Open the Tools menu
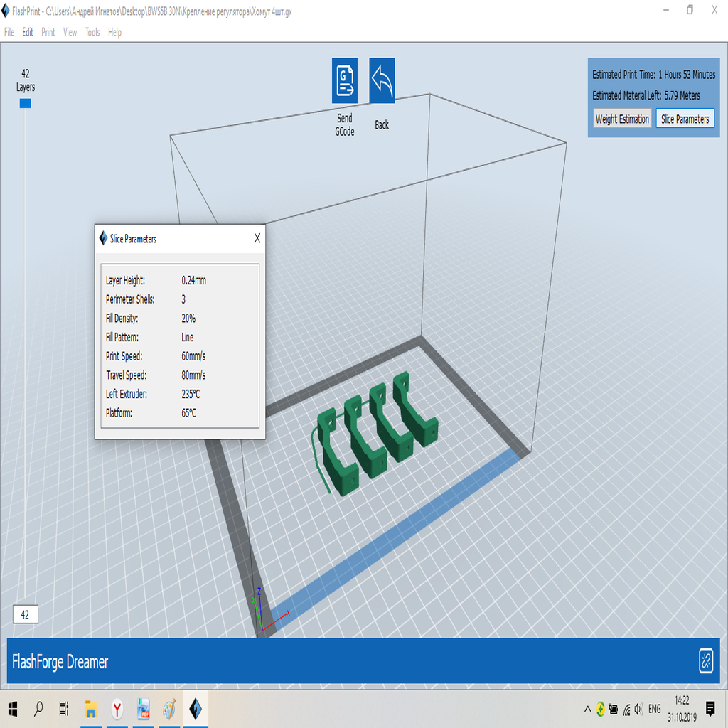The width and height of the screenshot is (728, 728). pyautogui.click(x=92, y=32)
